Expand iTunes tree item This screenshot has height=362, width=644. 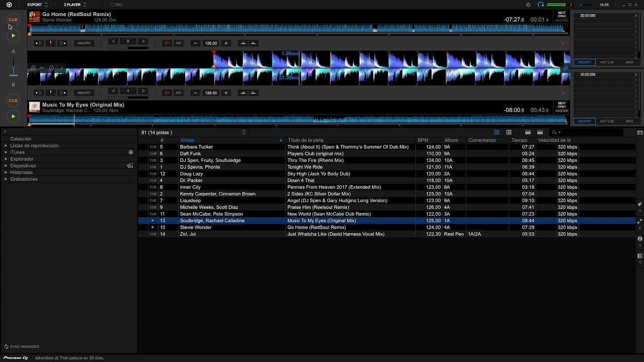point(6,152)
